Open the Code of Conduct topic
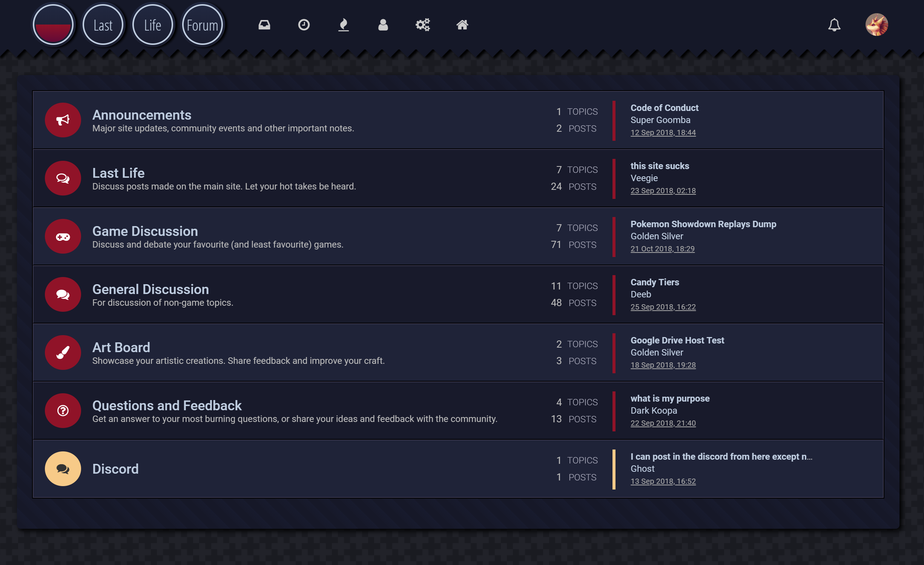Viewport: 924px width, 565px height. tap(664, 108)
